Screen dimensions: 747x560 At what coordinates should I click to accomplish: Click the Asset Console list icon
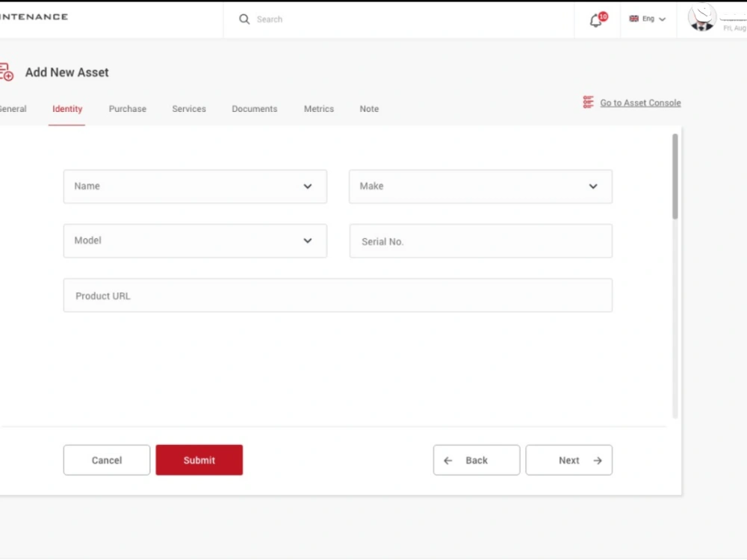pyautogui.click(x=589, y=102)
